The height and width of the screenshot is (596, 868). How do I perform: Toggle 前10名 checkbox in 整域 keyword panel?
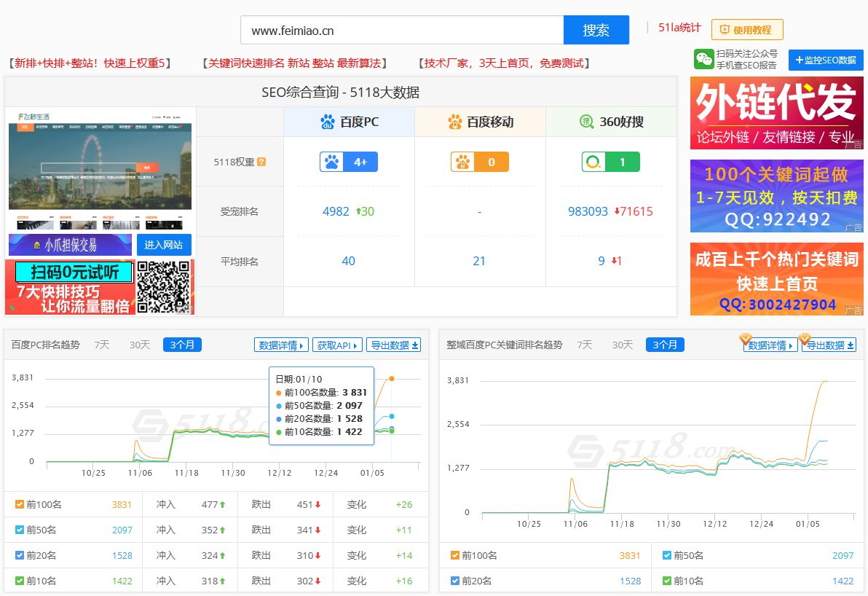[x=667, y=581]
